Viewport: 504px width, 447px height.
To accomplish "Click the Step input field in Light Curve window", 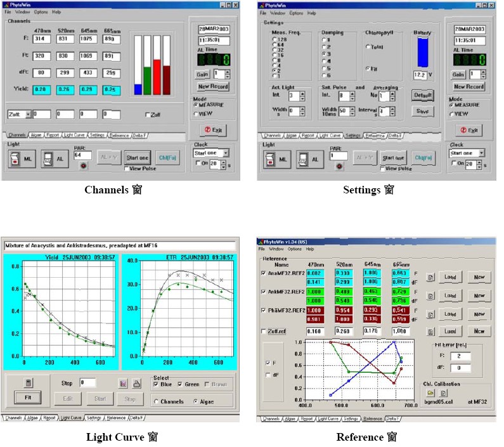I will coord(87,383).
